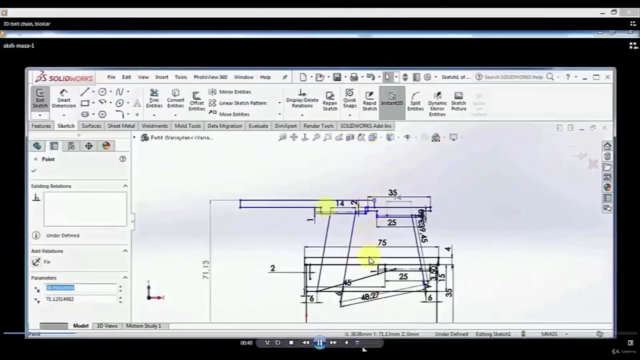The height and width of the screenshot is (360, 640).
Task: Open Display/Delete Relations
Action: point(302,98)
